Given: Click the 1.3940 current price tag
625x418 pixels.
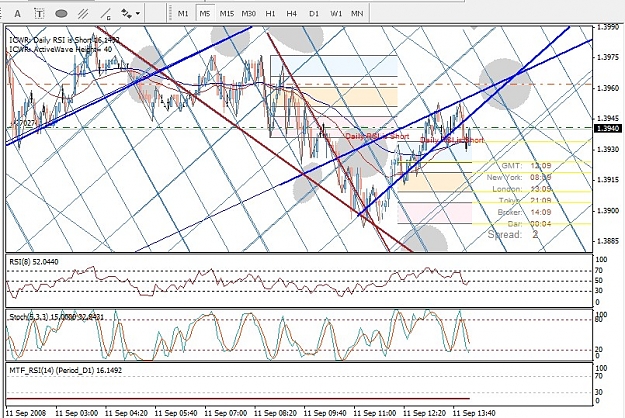Looking at the screenshot, I should pyautogui.click(x=607, y=128).
